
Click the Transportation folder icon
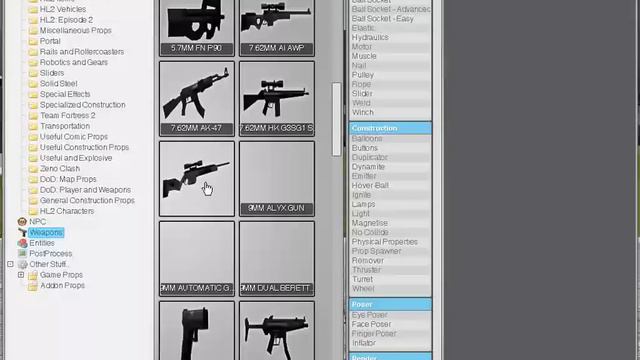[x=33, y=126]
